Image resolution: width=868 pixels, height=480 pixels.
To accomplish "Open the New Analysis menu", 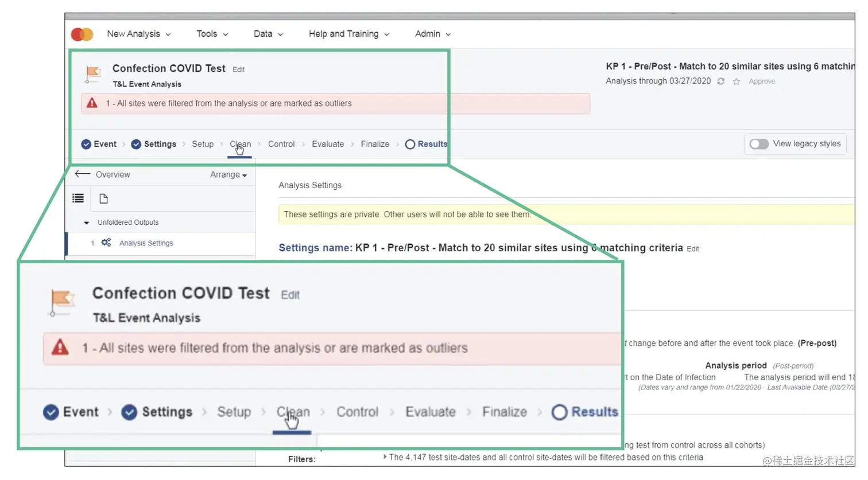I will coord(139,34).
